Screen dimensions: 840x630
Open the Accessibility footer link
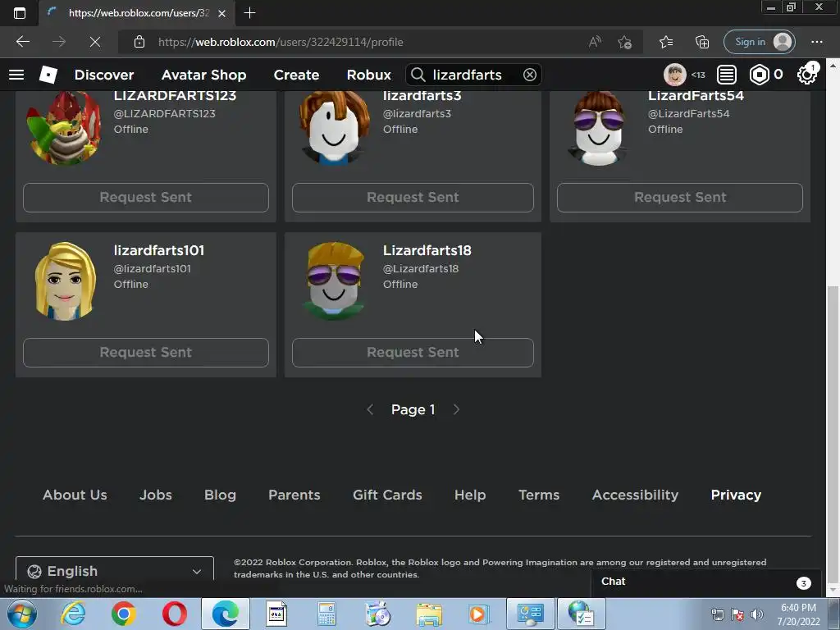635,495
